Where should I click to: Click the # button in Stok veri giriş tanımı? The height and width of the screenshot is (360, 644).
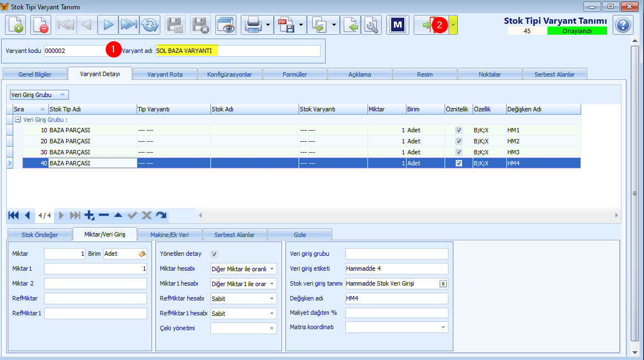pyautogui.click(x=443, y=283)
